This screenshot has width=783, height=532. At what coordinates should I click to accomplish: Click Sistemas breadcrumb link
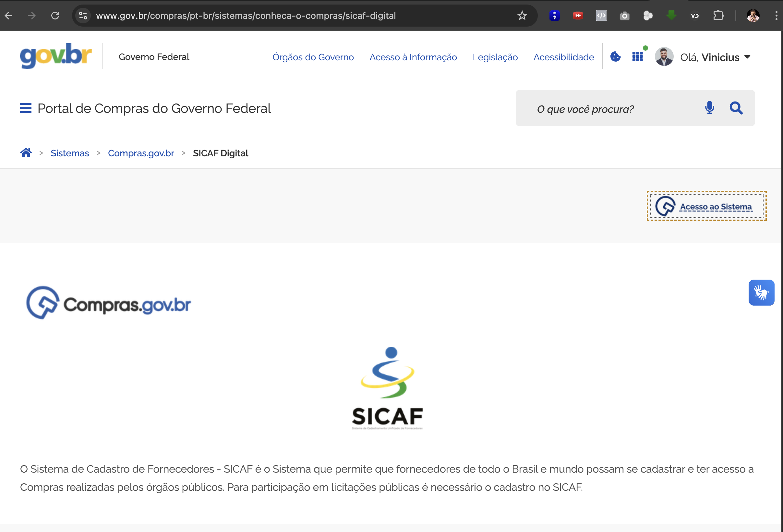70,153
